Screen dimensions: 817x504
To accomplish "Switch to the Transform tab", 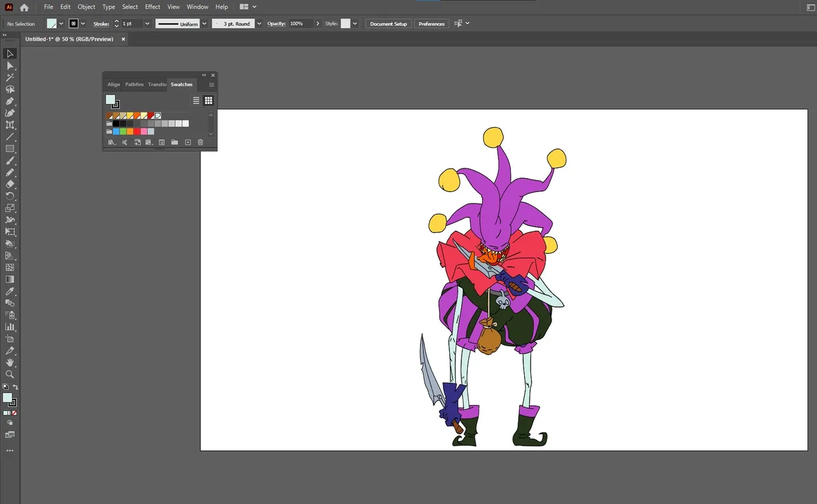I will tap(157, 84).
